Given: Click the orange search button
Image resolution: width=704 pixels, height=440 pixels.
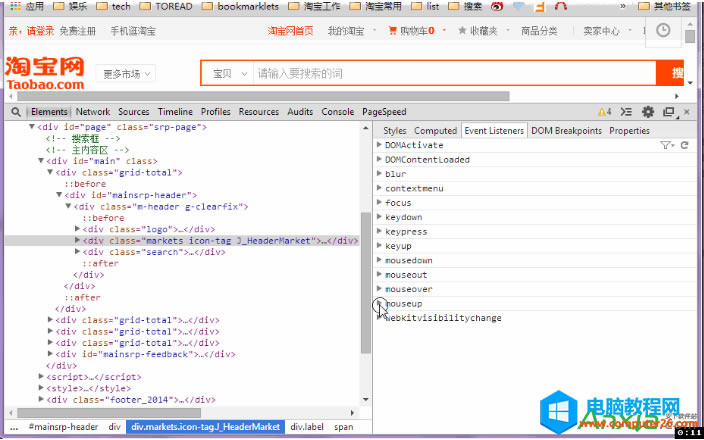Looking at the screenshot, I should tap(676, 73).
